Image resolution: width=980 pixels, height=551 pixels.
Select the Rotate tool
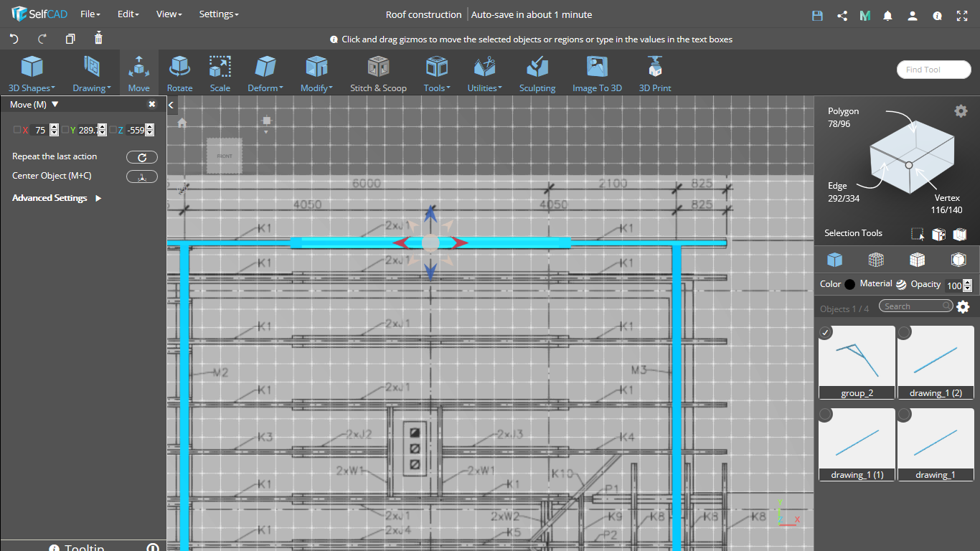[179, 74]
